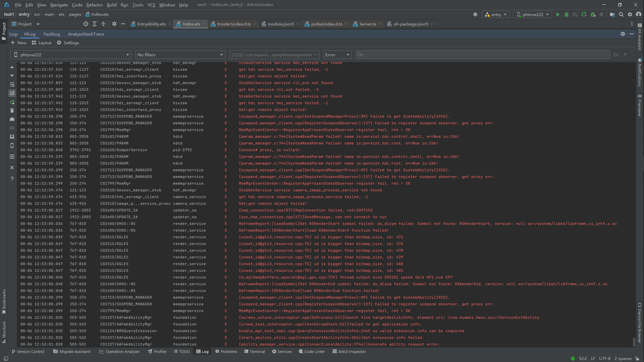Hide the Project pane with minus icon
Screen dimensions: 644x362
(x=123, y=24)
